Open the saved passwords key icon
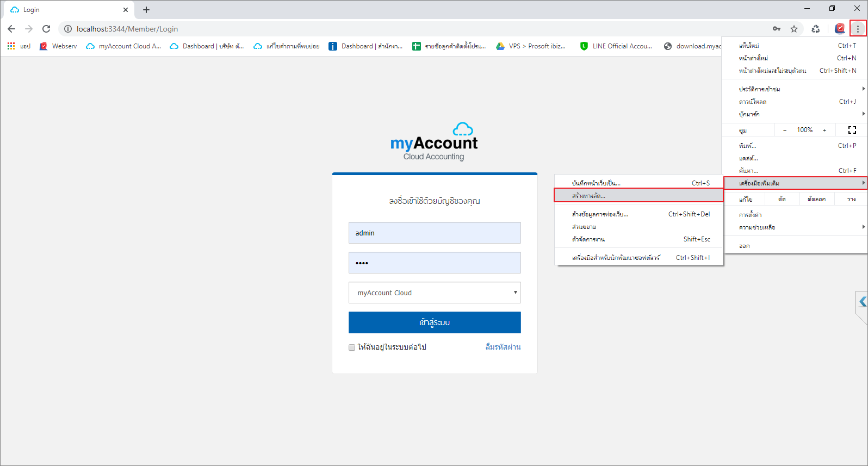The width and height of the screenshot is (868, 466). (x=777, y=29)
